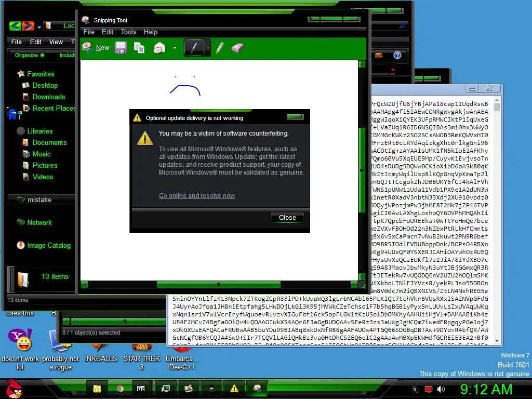Open Downloads in Favorites
The height and width of the screenshot is (399, 532).
coord(44,97)
